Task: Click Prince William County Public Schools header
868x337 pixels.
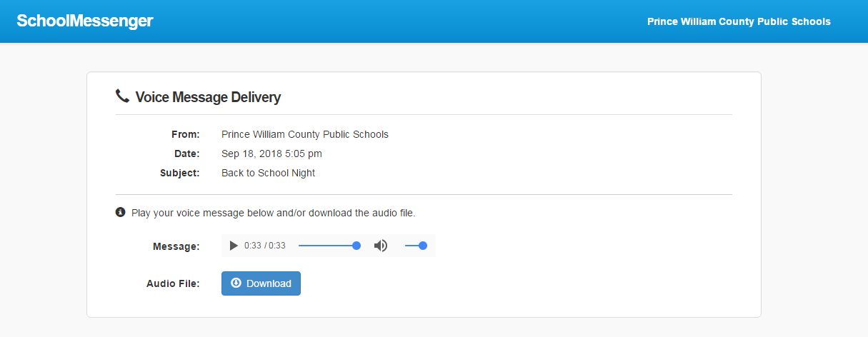Action: [x=739, y=21]
